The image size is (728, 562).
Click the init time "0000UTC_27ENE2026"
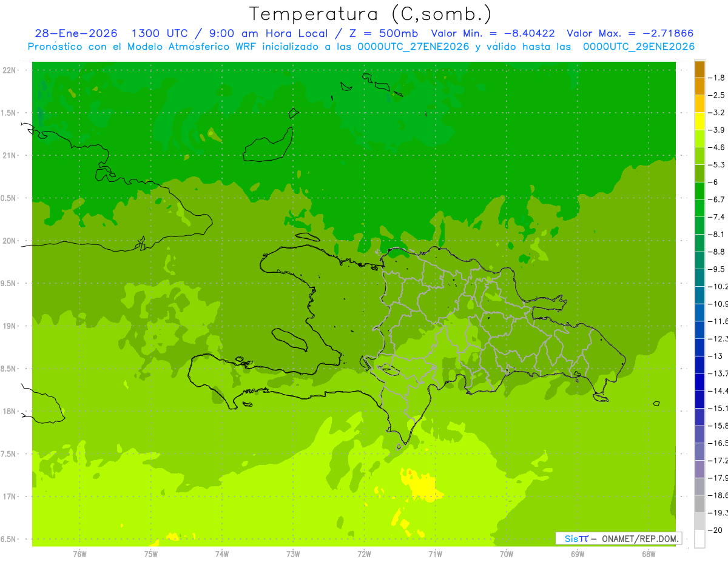[x=413, y=47]
